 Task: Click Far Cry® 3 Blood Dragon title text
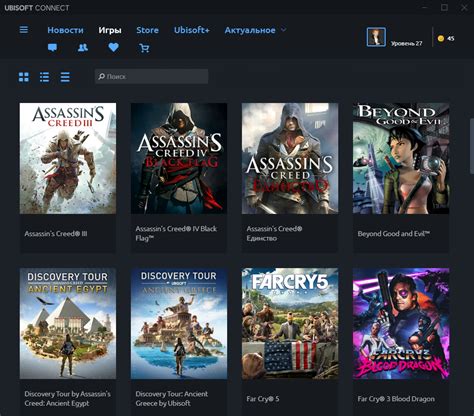[396, 399]
